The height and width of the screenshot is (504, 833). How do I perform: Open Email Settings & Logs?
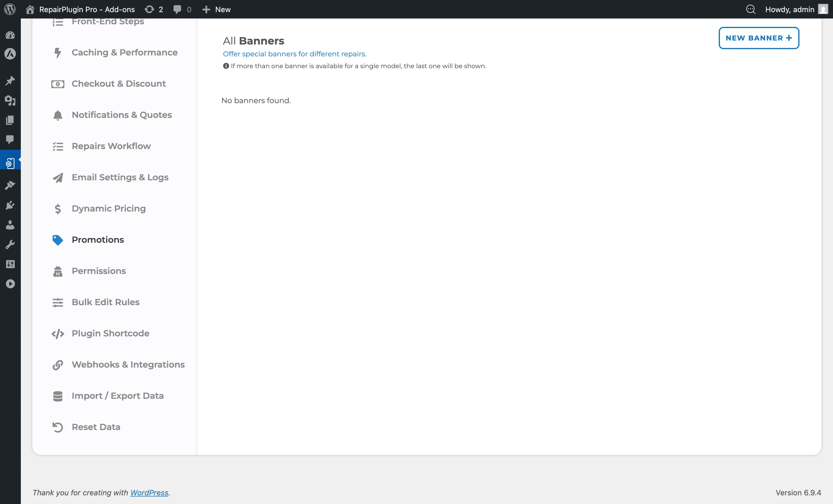pos(120,177)
